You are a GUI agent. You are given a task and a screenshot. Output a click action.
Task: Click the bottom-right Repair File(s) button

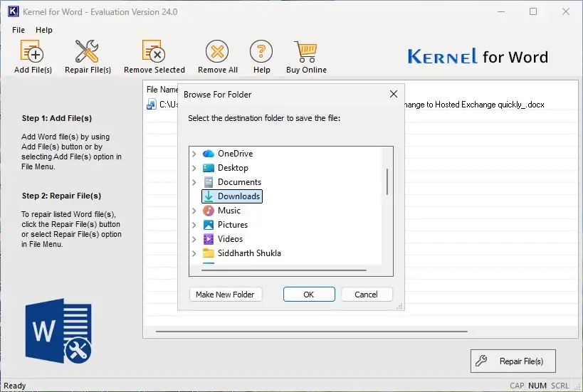[x=513, y=361]
